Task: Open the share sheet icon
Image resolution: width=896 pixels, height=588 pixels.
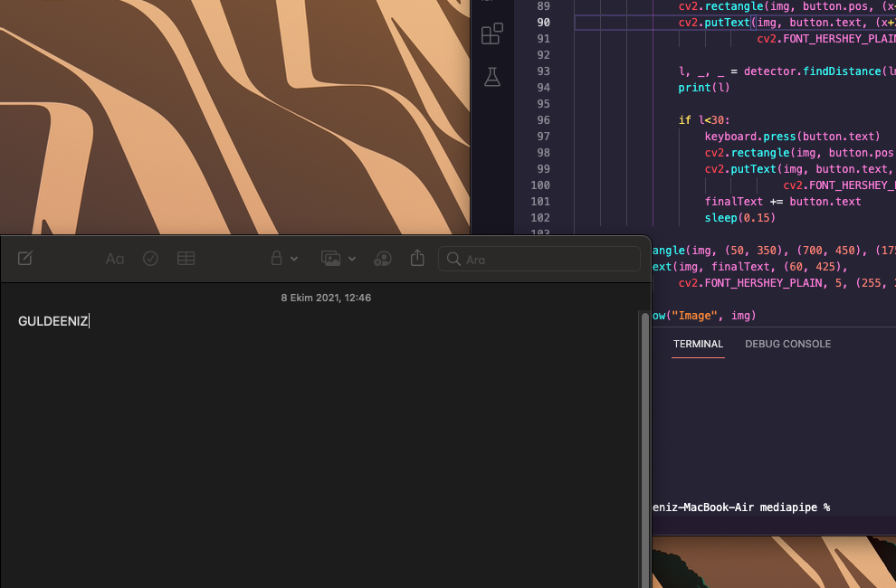Action: pyautogui.click(x=417, y=258)
